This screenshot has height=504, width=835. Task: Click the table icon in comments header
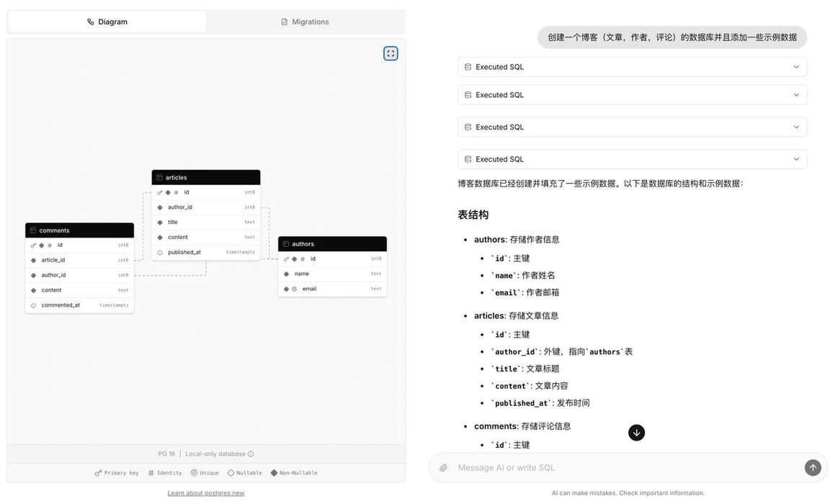(x=33, y=230)
